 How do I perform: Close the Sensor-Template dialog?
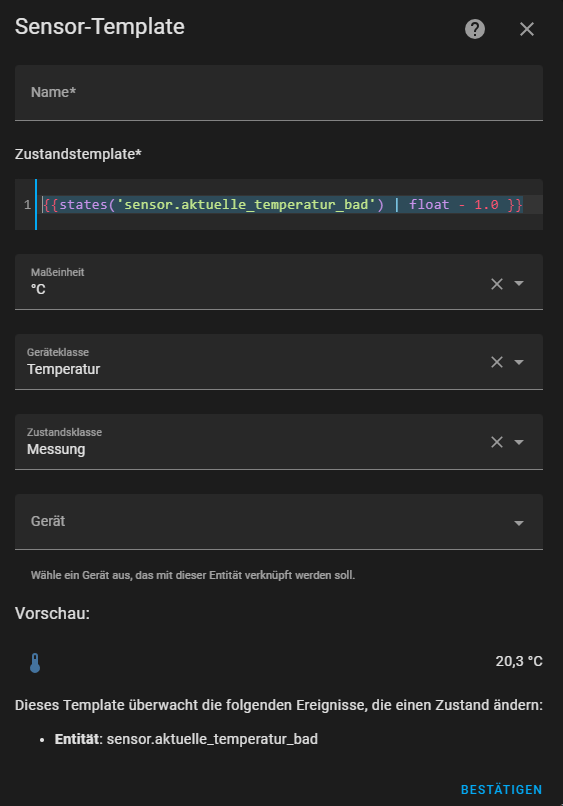tap(526, 29)
